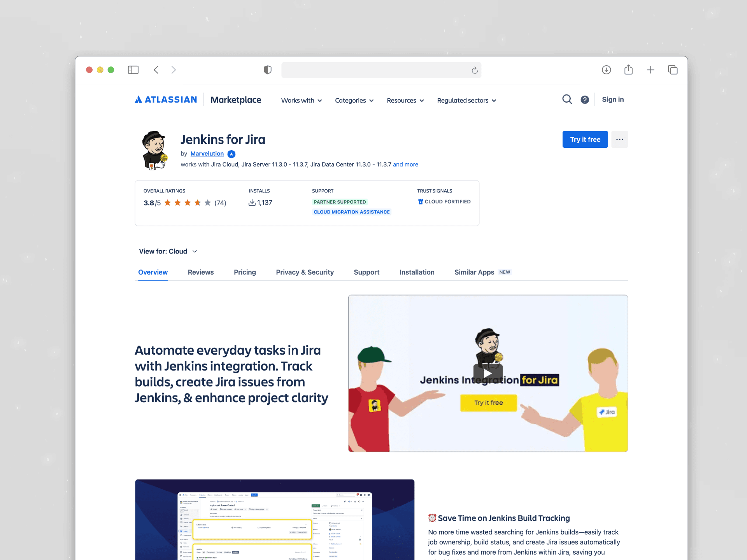This screenshot has height=560, width=747.
Task: Click the (74) ratings count
Action: tap(220, 203)
